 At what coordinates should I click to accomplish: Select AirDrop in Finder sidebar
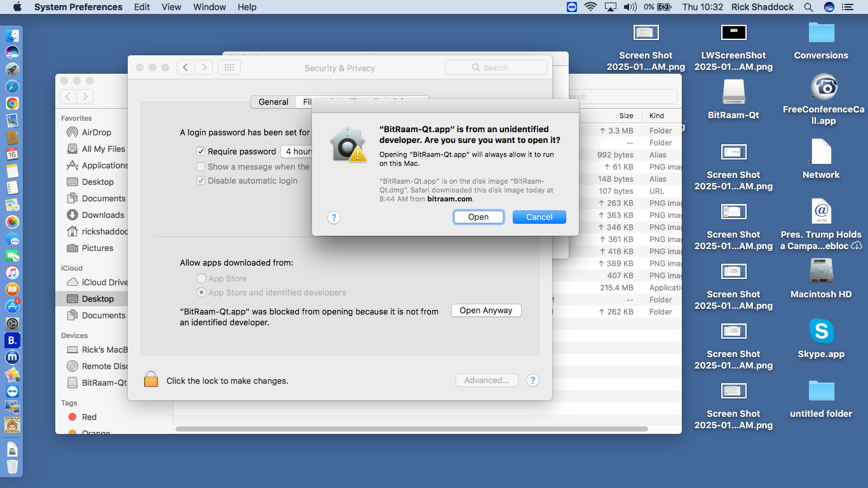[97, 132]
